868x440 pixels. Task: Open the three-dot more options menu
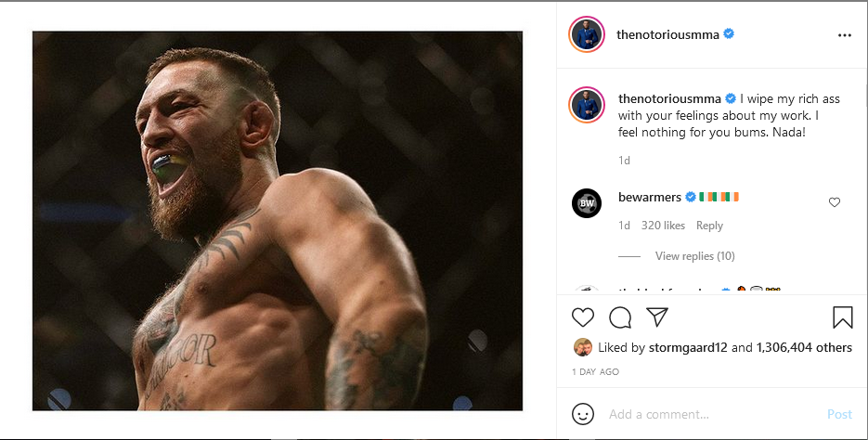[844, 35]
